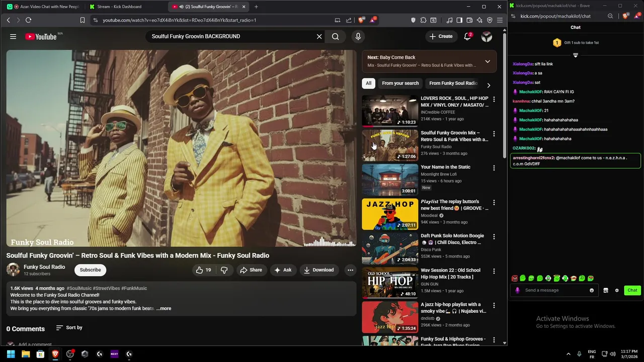The height and width of the screenshot is (362, 644).
Task: Open Brave Leo AI sparkle icon
Action: tap(479, 20)
